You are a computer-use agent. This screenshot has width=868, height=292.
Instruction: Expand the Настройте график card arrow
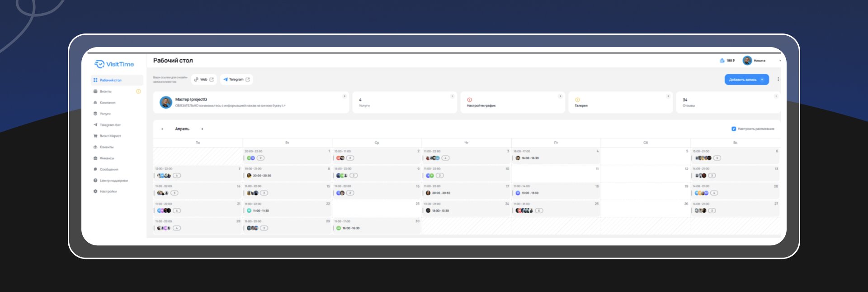coord(560,96)
